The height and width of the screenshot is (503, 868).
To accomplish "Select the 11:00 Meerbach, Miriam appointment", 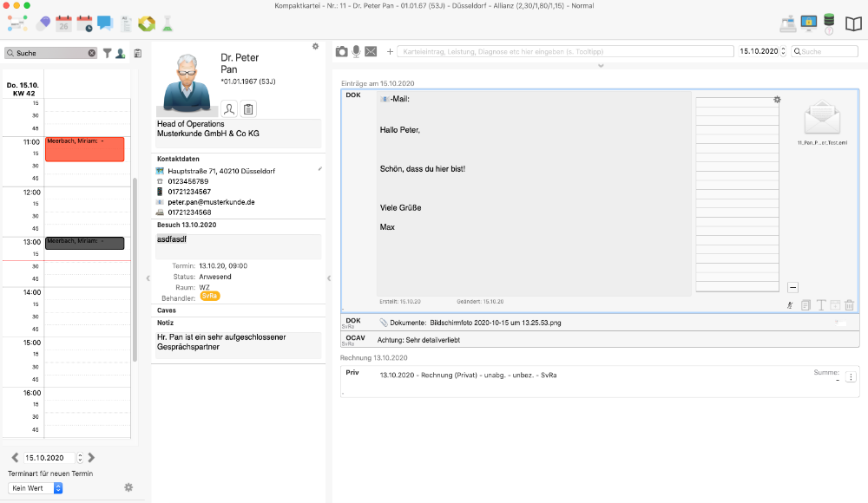I will [84, 149].
